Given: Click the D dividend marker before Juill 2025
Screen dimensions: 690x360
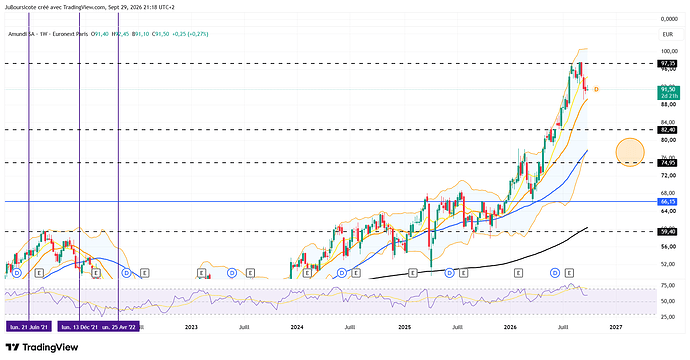Looking at the screenshot, I should (449, 273).
